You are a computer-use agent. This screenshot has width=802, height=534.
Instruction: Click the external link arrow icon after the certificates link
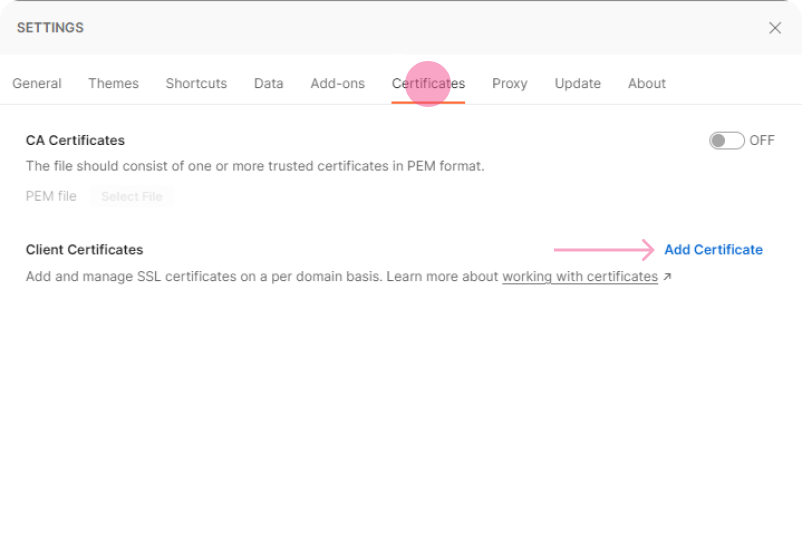pos(667,277)
